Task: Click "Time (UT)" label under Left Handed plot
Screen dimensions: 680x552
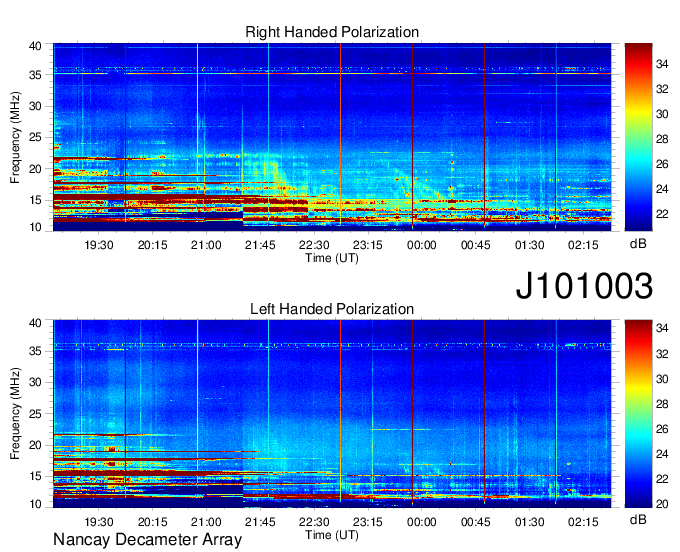Action: click(x=332, y=535)
